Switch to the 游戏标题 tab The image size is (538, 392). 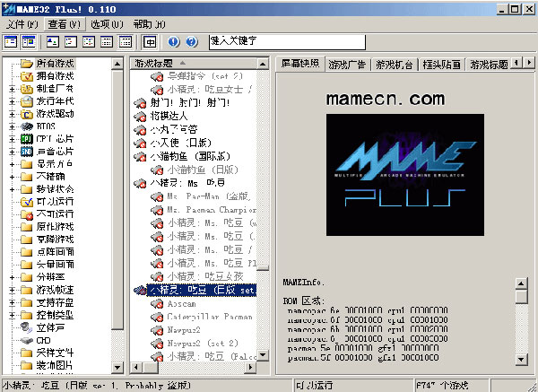click(489, 65)
